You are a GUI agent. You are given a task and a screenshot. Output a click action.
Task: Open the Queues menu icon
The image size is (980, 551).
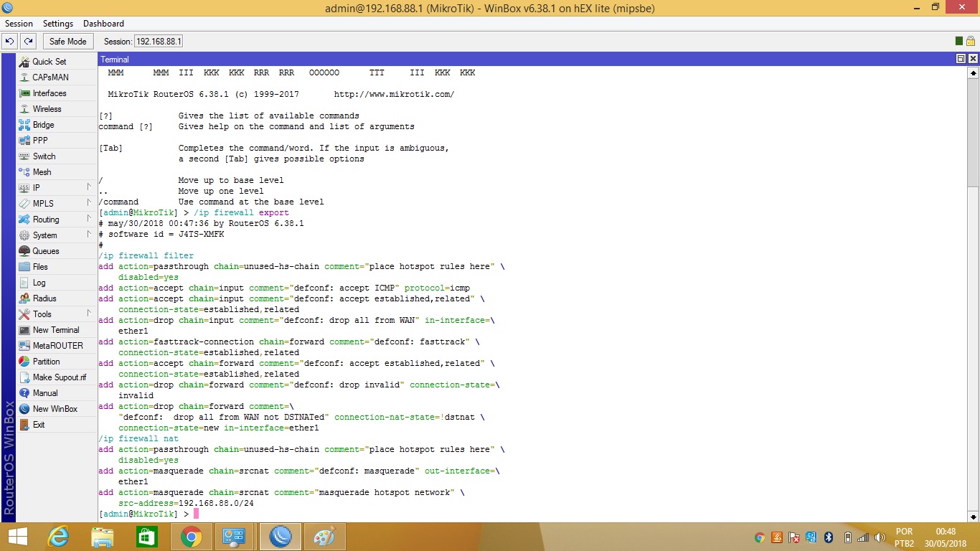(24, 251)
